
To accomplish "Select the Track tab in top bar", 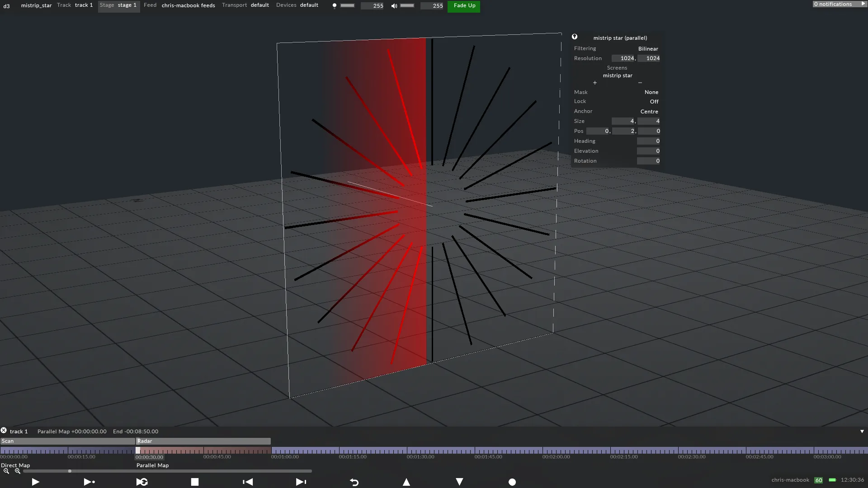I will [x=64, y=5].
